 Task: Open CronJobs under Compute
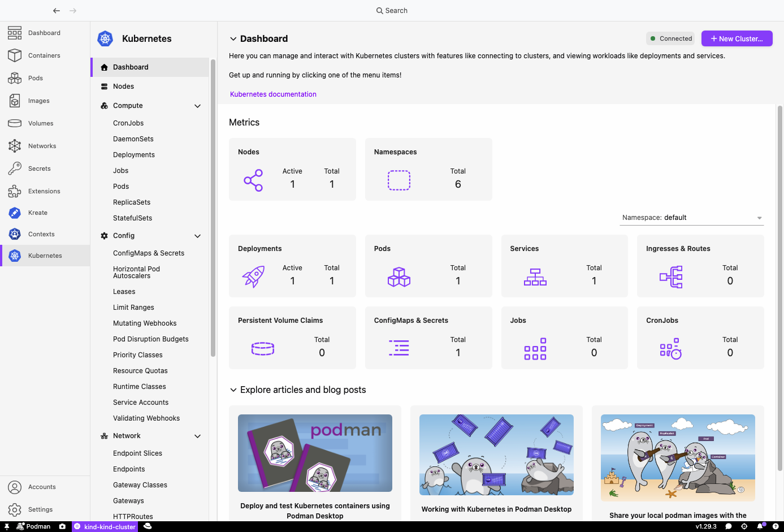tap(128, 123)
